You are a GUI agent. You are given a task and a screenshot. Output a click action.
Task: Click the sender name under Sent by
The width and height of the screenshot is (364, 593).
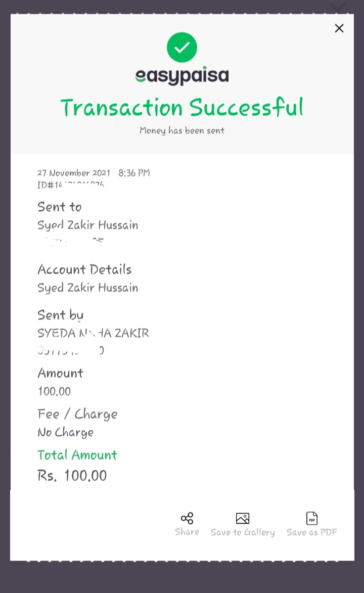[x=93, y=333]
